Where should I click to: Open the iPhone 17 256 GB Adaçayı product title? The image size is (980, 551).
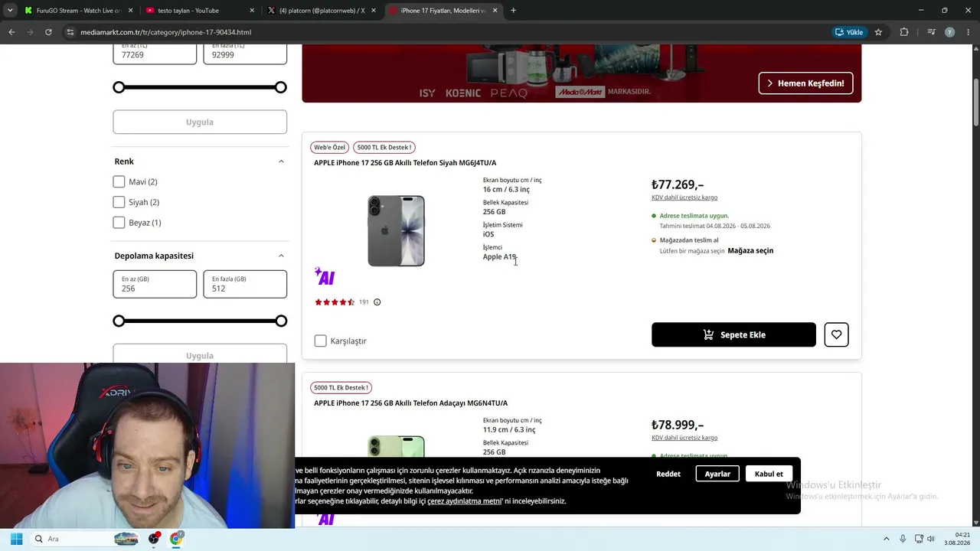point(410,403)
